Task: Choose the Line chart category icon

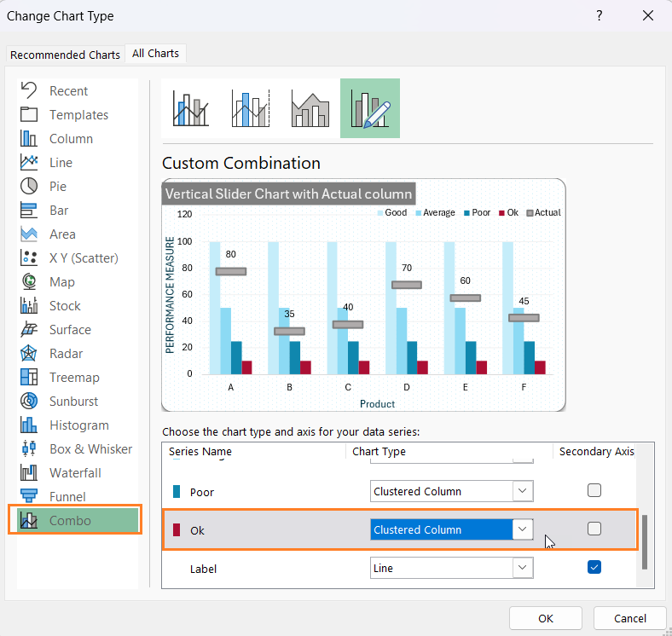Action: click(x=29, y=163)
